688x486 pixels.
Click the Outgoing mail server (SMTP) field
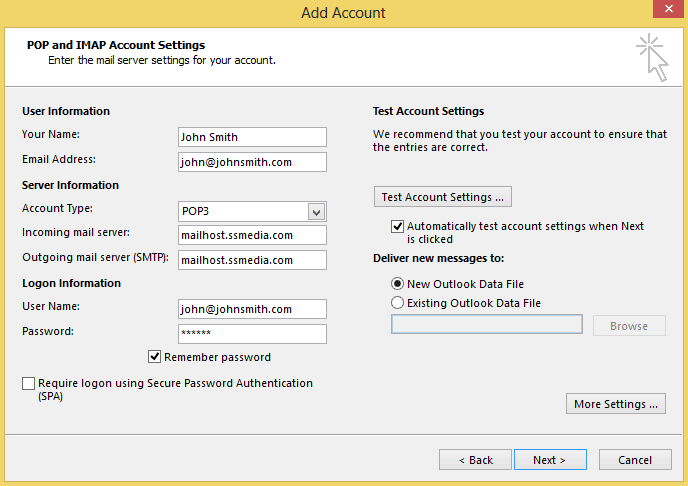[252, 260]
